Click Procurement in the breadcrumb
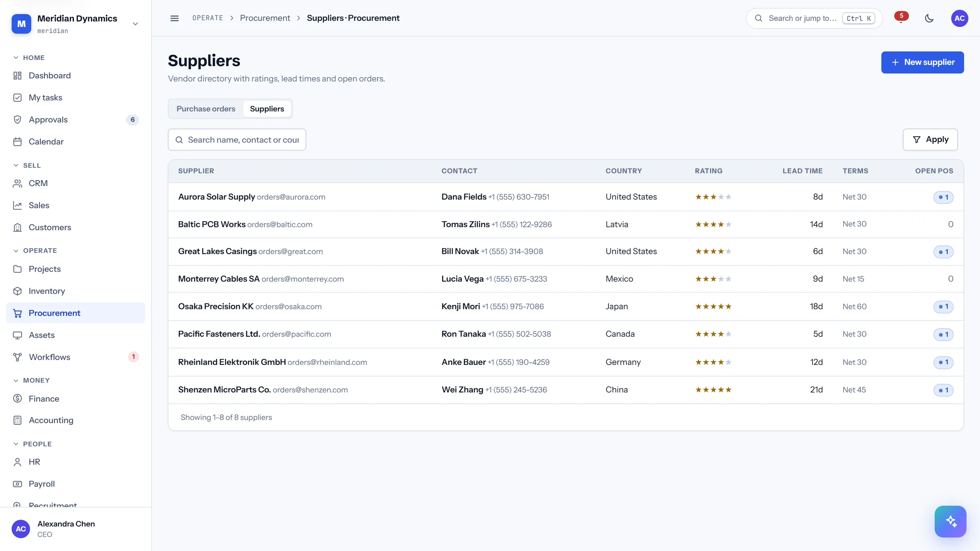 (265, 18)
